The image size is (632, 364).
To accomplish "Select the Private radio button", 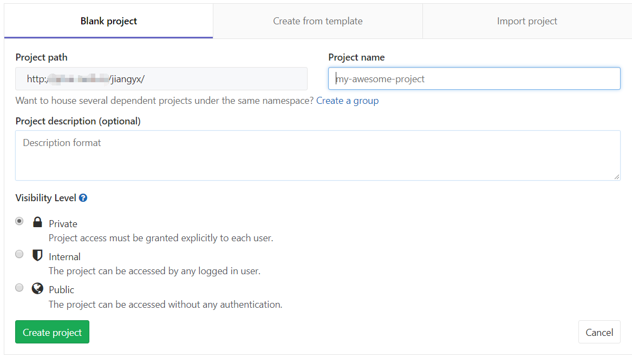I will (19, 221).
